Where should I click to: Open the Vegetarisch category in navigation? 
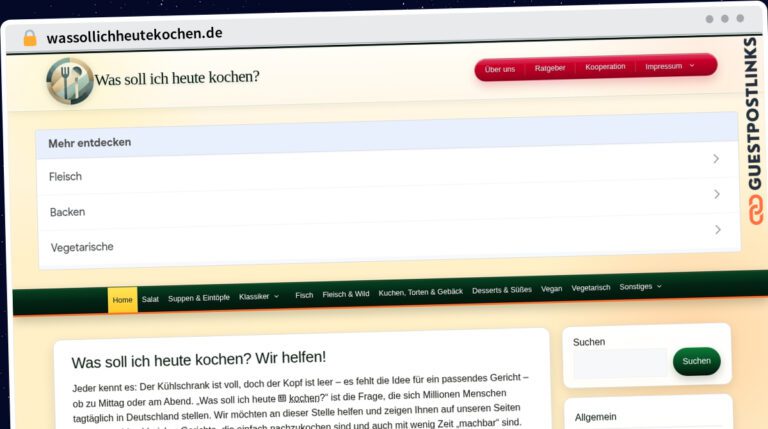pos(591,287)
